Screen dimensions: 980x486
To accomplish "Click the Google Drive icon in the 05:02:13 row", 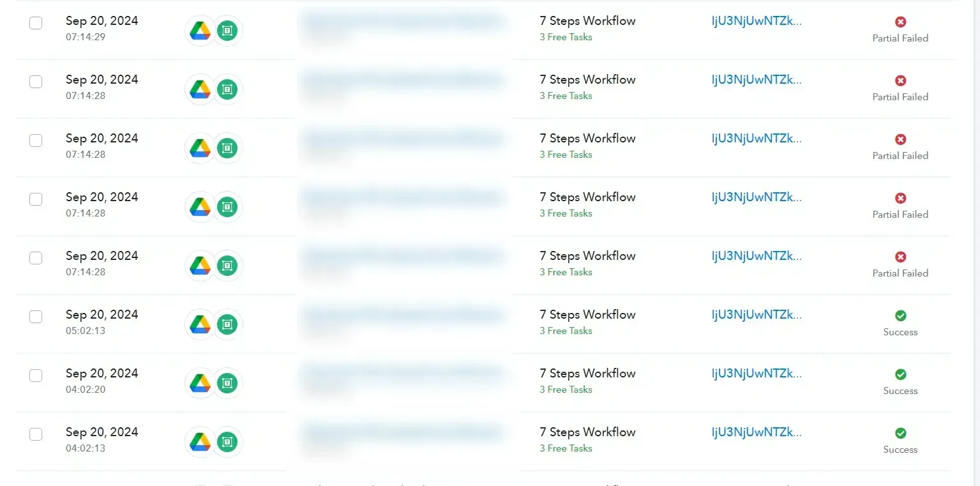I will pyautogui.click(x=200, y=324).
